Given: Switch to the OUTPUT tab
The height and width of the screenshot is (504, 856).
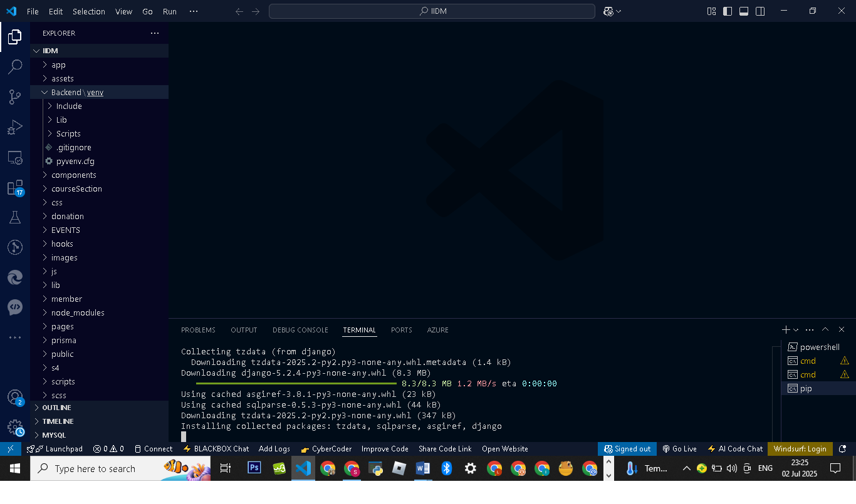Looking at the screenshot, I should [244, 330].
